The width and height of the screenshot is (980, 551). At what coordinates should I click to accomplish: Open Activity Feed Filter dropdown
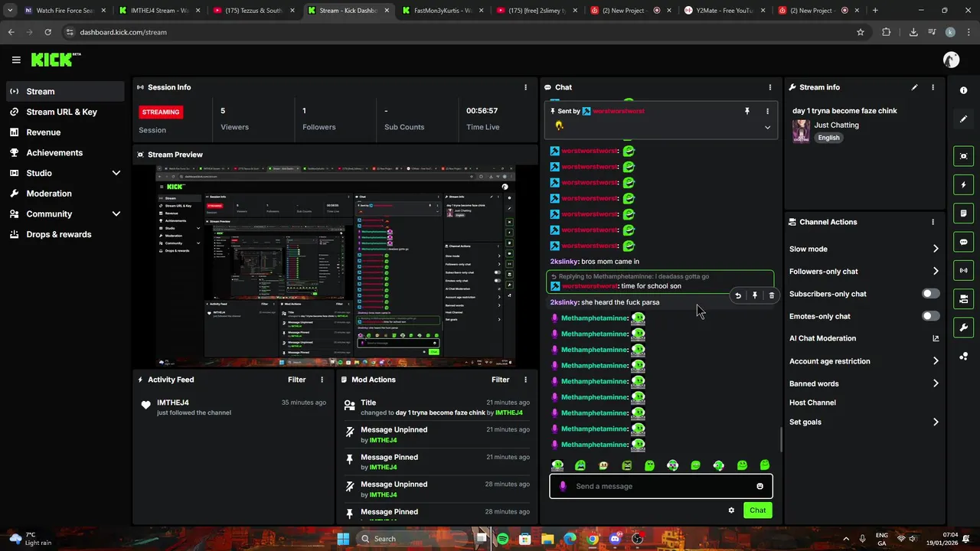tap(296, 380)
